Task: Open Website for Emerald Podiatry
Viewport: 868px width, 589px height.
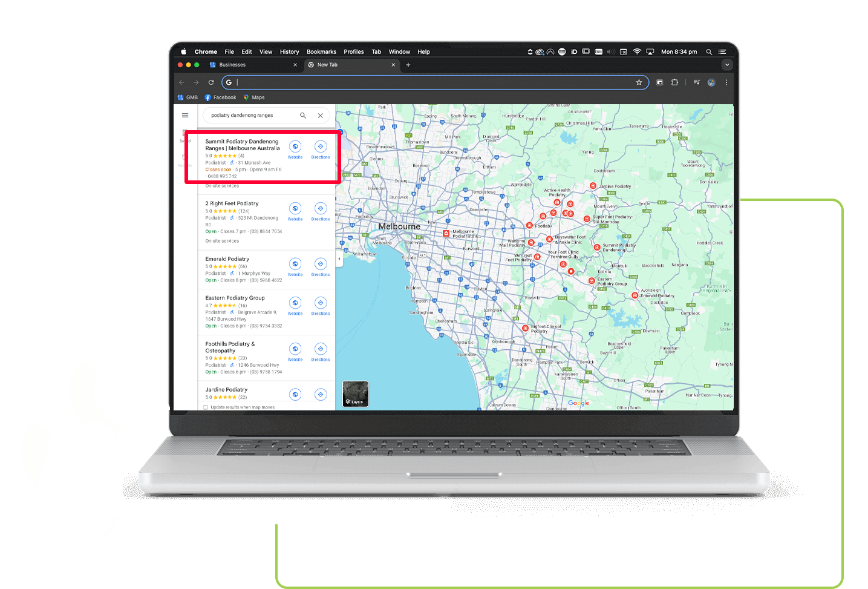Action: [x=295, y=266]
